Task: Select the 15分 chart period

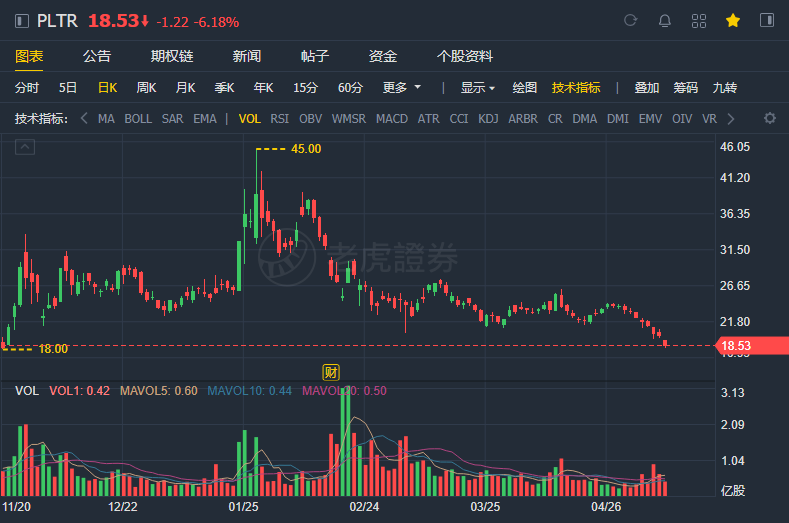Action: [305, 88]
